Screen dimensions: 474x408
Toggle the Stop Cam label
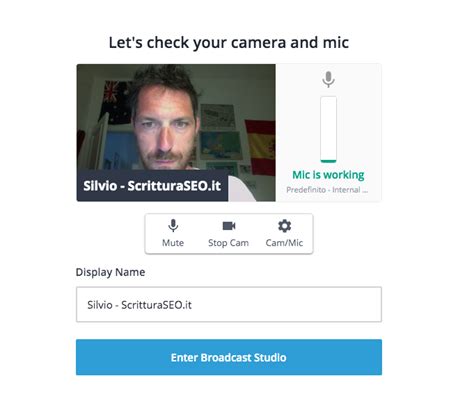click(x=228, y=243)
